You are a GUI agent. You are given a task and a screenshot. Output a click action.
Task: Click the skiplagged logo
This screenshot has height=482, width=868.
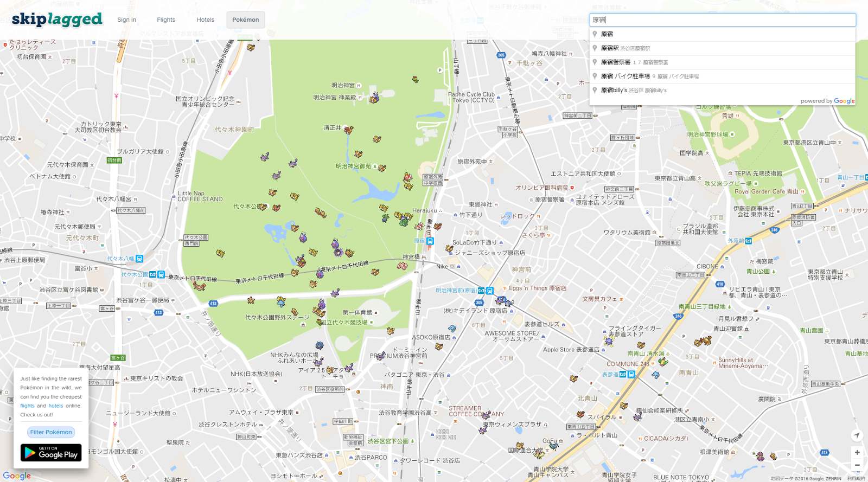(57, 20)
